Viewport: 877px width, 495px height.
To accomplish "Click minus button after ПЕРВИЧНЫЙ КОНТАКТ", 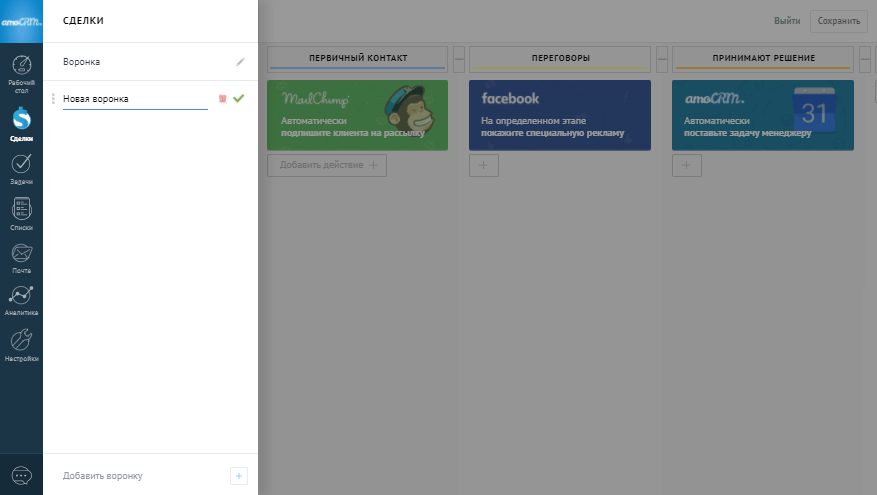I will coord(459,59).
